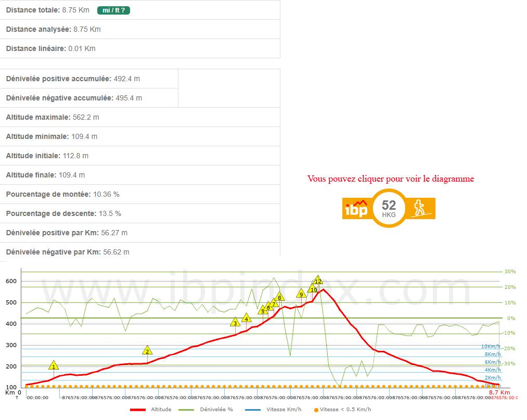The height and width of the screenshot is (420, 527).
Task: Click waypoint marker 1 on the elevation chart
Action: click(54, 366)
